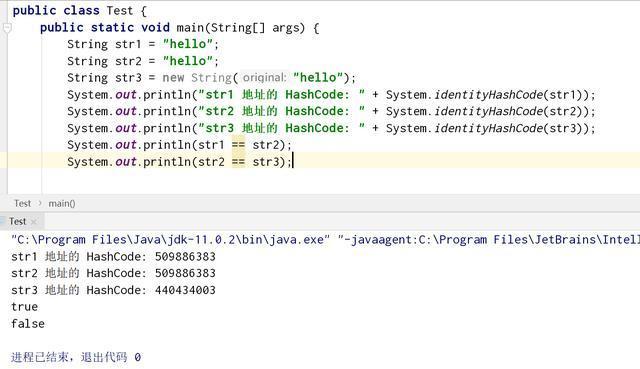Click 'new String' in the str3 declaration
This screenshot has width=640, height=369.
tap(197, 78)
